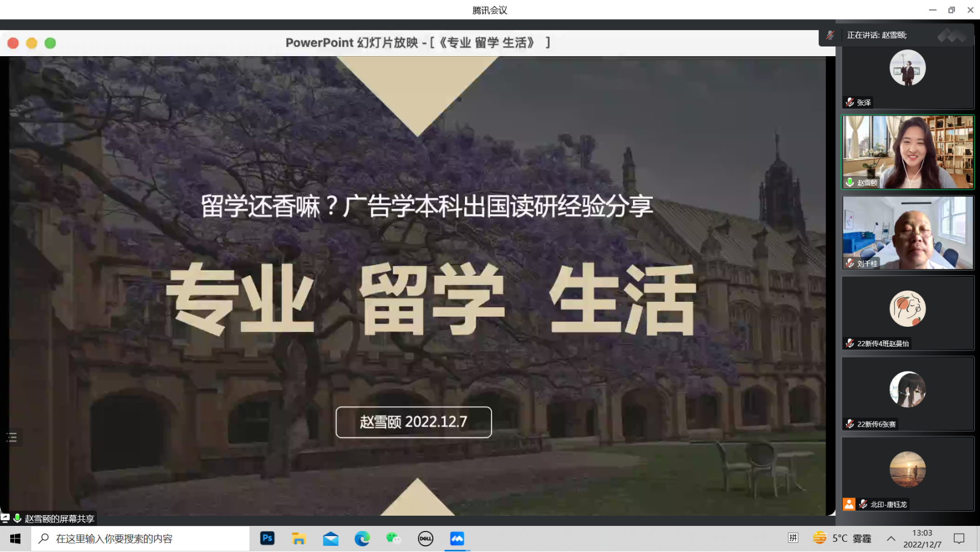The height and width of the screenshot is (552, 980).
Task: Select 刘千桂's video tile
Action: click(x=907, y=233)
